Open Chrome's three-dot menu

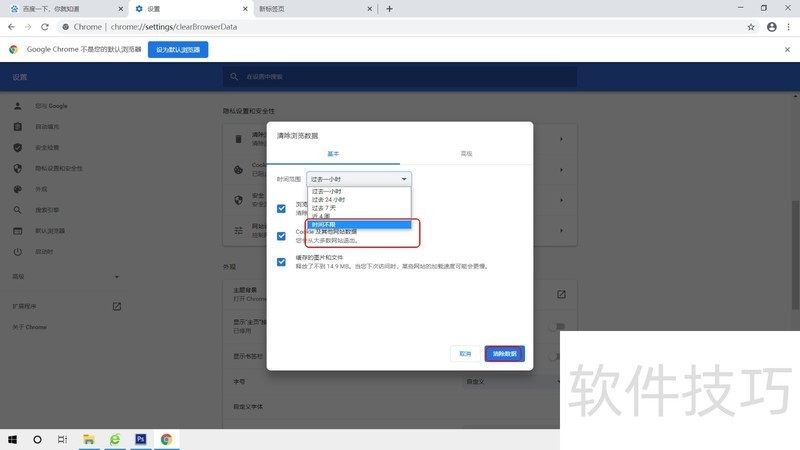point(788,27)
